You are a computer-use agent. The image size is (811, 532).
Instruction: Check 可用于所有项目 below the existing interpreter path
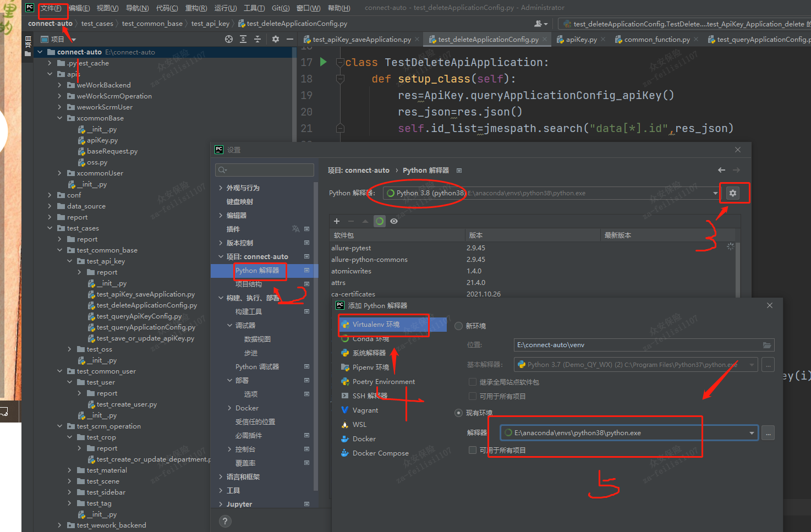tap(472, 450)
